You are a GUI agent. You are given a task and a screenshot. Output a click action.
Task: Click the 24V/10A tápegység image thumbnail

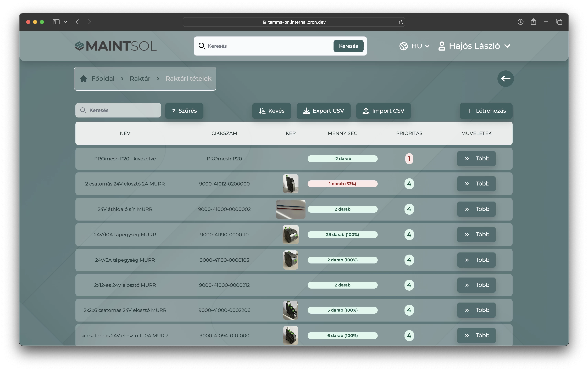click(x=291, y=235)
